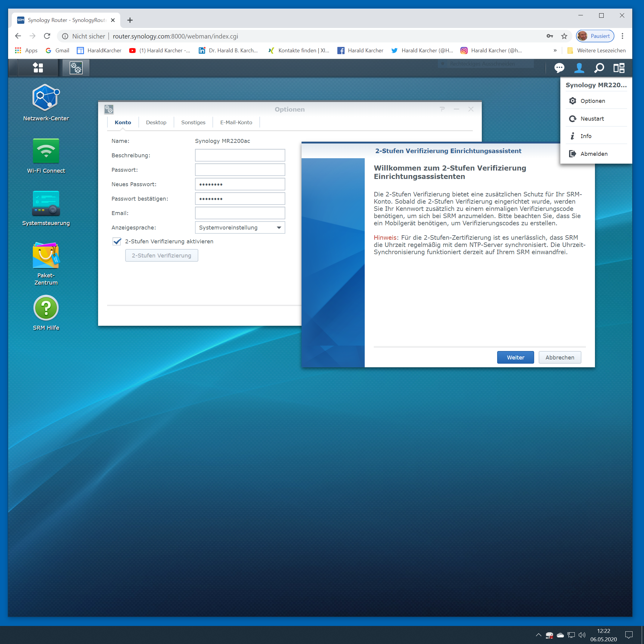Launch Wi-Fi Connect from desktop
This screenshot has width=644, height=644.
pyautogui.click(x=46, y=151)
